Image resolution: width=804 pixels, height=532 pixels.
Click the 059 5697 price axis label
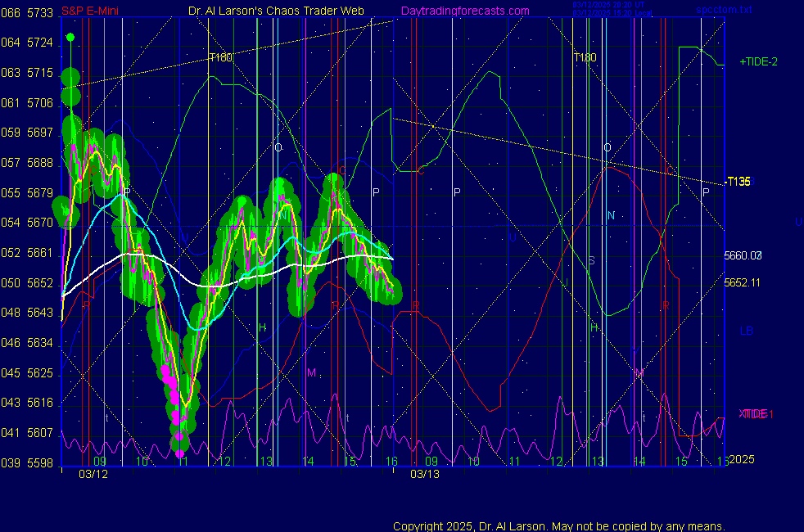click(27, 133)
